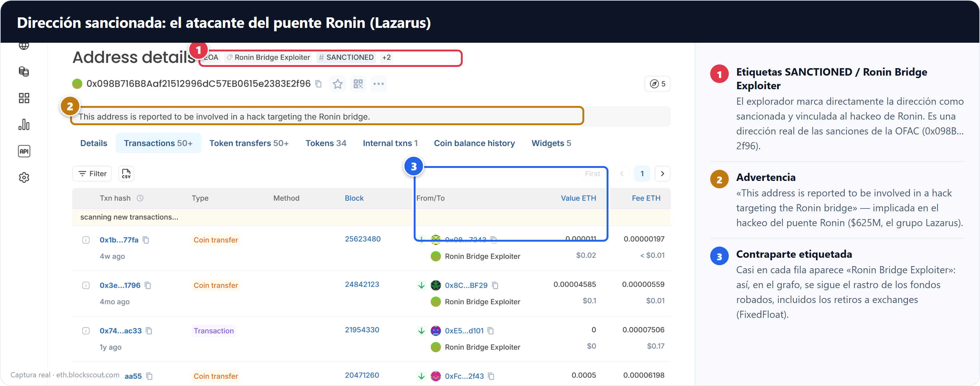Image resolution: width=980 pixels, height=386 pixels.
Task: Open the compass button showing 5
Action: click(x=657, y=84)
